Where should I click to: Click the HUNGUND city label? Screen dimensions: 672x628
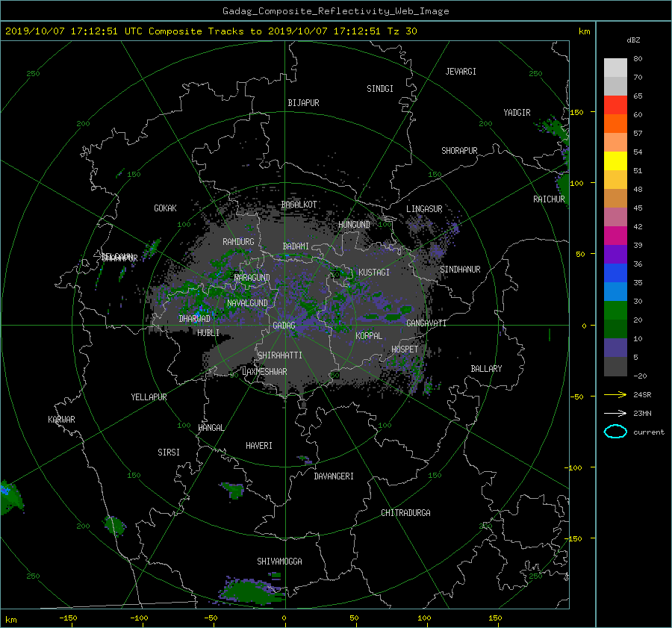point(354,225)
